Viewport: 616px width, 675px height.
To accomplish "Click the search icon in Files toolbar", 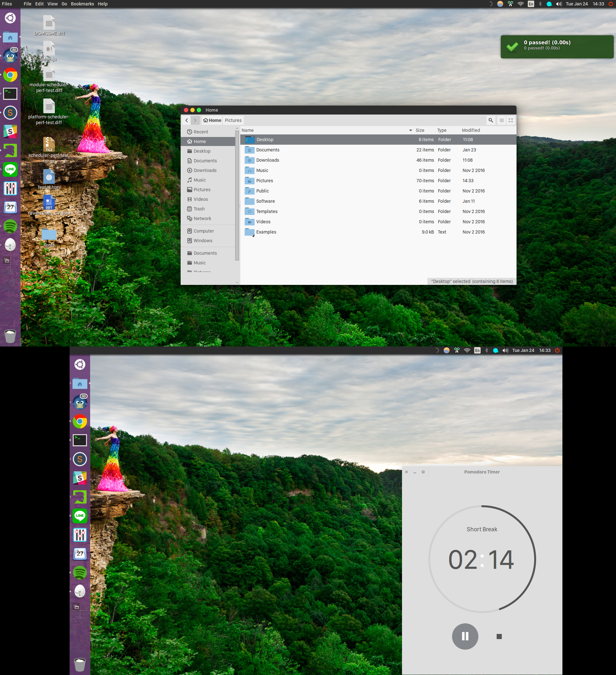I will 491,120.
